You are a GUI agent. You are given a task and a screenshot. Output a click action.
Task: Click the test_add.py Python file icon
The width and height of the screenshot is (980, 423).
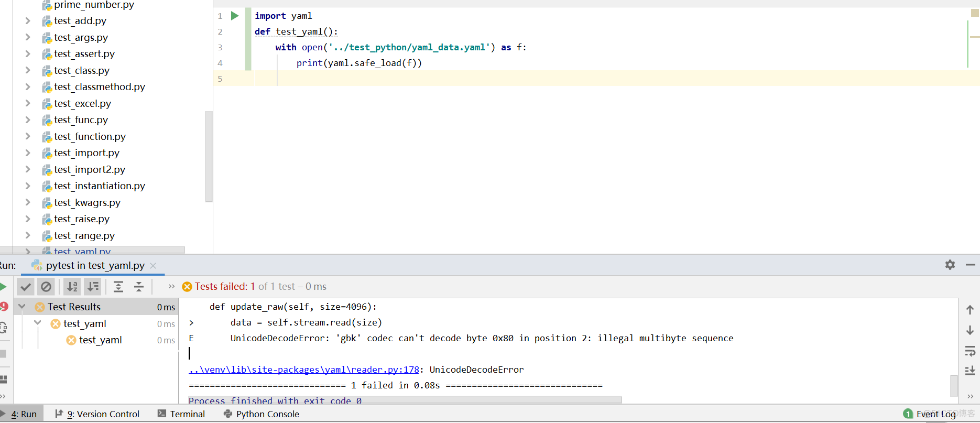point(47,21)
